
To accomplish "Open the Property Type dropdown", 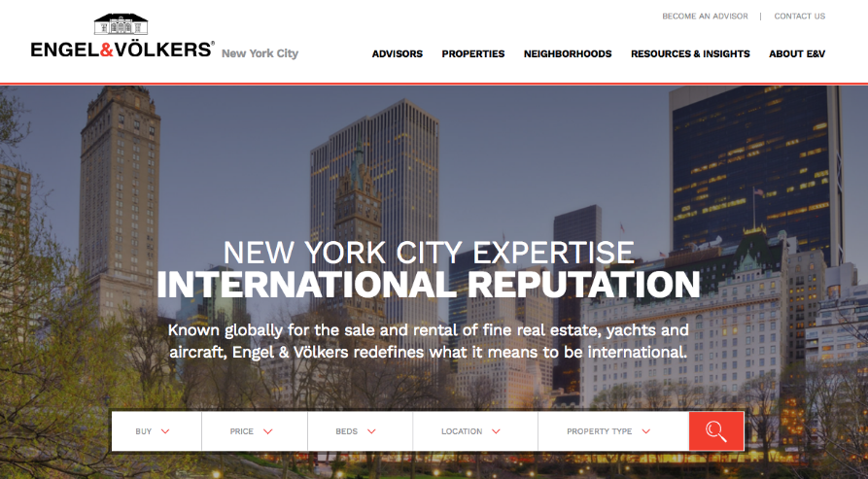I will [613, 430].
